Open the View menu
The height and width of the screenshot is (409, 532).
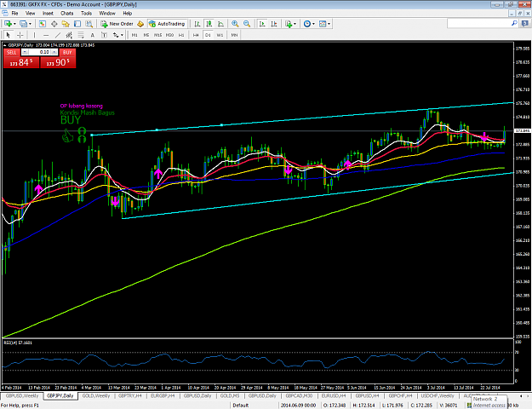30,14
